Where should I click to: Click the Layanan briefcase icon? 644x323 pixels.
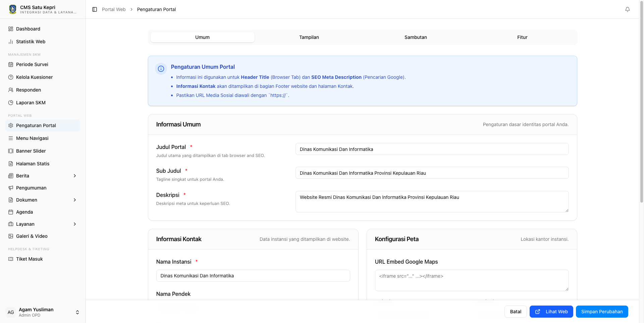pyautogui.click(x=11, y=224)
